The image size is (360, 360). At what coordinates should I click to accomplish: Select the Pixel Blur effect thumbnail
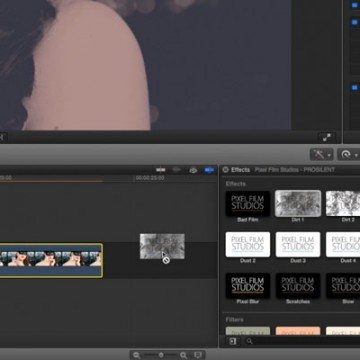[248, 285]
